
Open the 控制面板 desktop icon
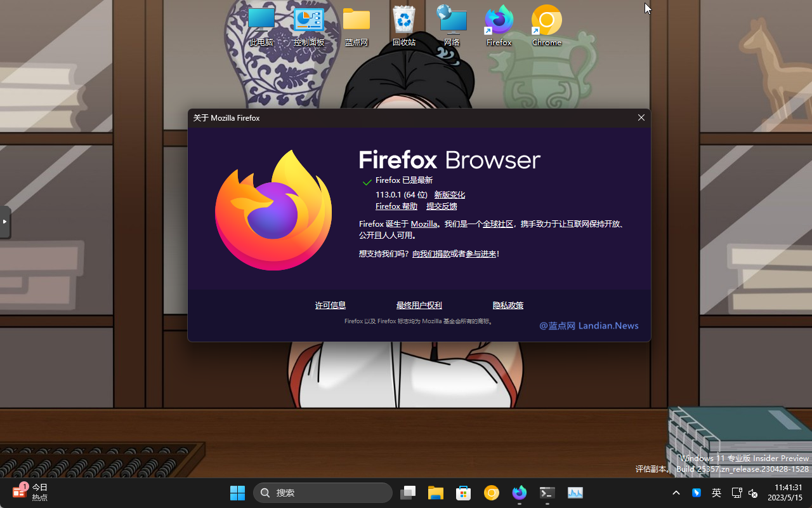pos(309,26)
